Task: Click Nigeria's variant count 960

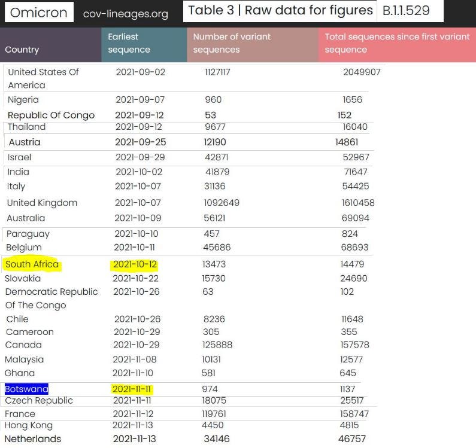Action: pyautogui.click(x=213, y=100)
